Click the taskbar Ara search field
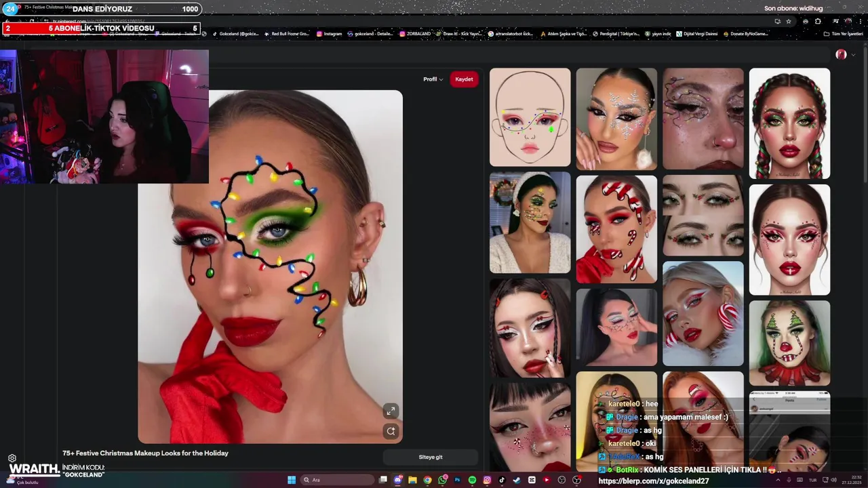This screenshot has height=488, width=868. [x=337, y=480]
